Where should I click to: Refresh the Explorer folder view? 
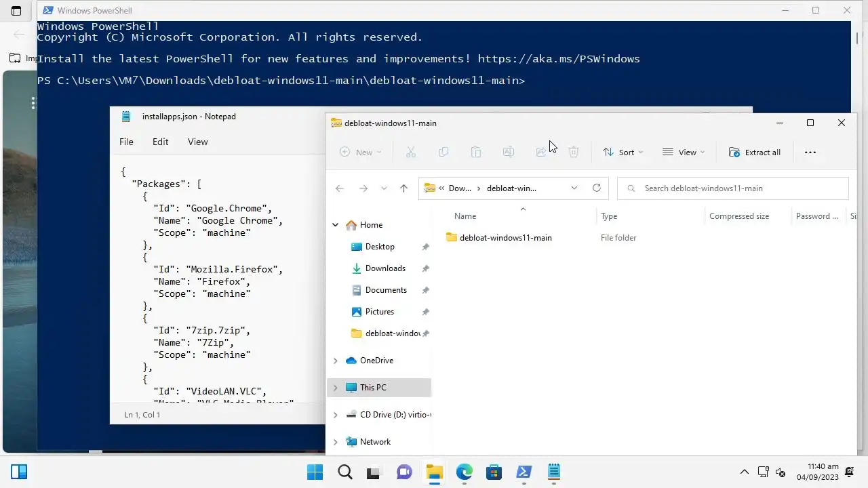tap(597, 188)
